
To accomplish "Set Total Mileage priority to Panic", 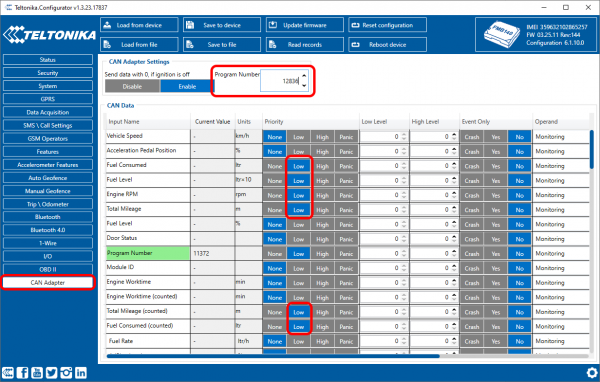I will pyautogui.click(x=346, y=210).
